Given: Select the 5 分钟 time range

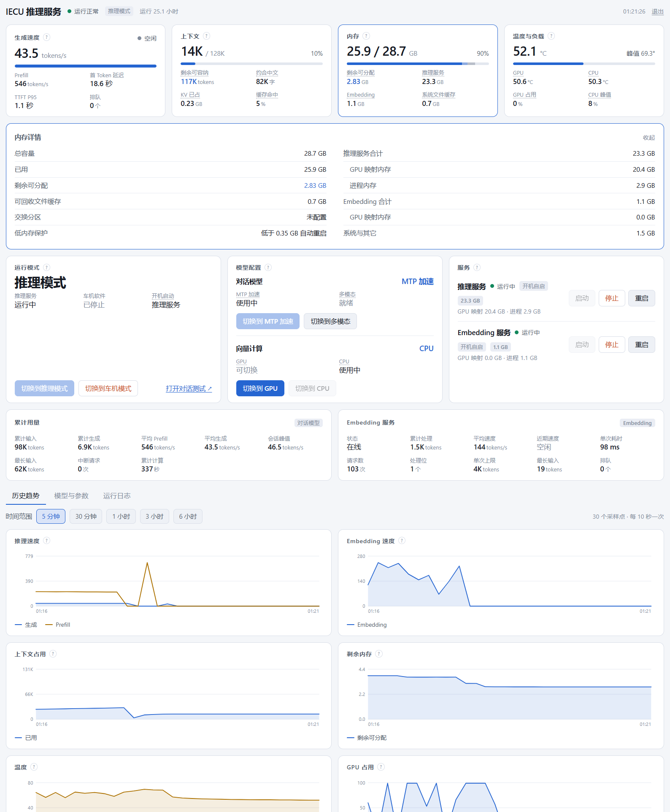Looking at the screenshot, I should (x=51, y=517).
